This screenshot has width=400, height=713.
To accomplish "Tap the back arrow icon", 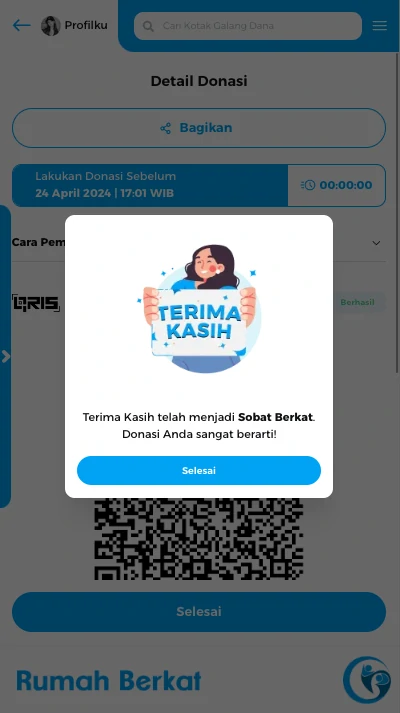I will 21,25.
